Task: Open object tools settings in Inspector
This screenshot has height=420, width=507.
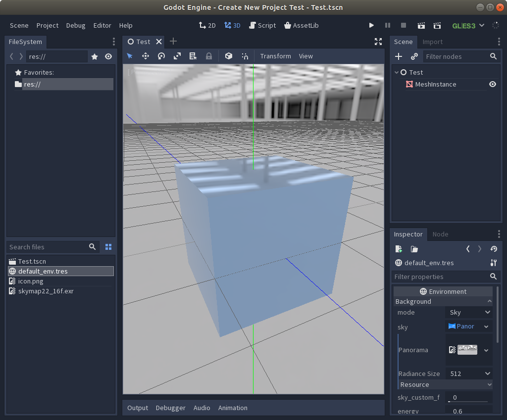Action: pos(494,263)
